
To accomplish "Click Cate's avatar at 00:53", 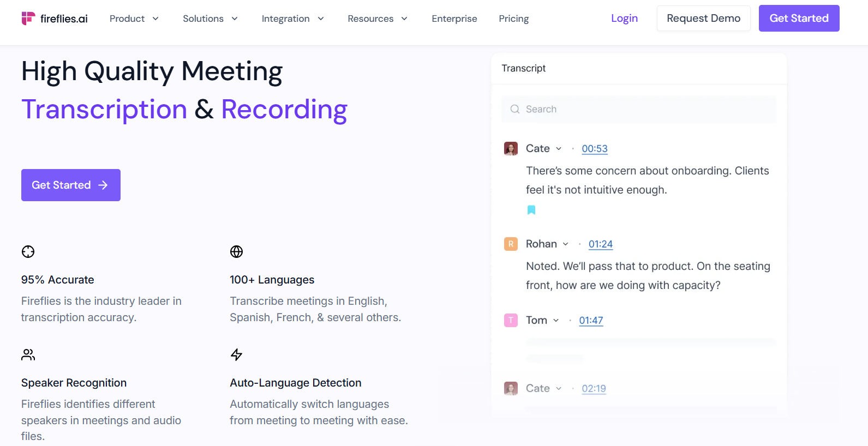I will pyautogui.click(x=511, y=148).
